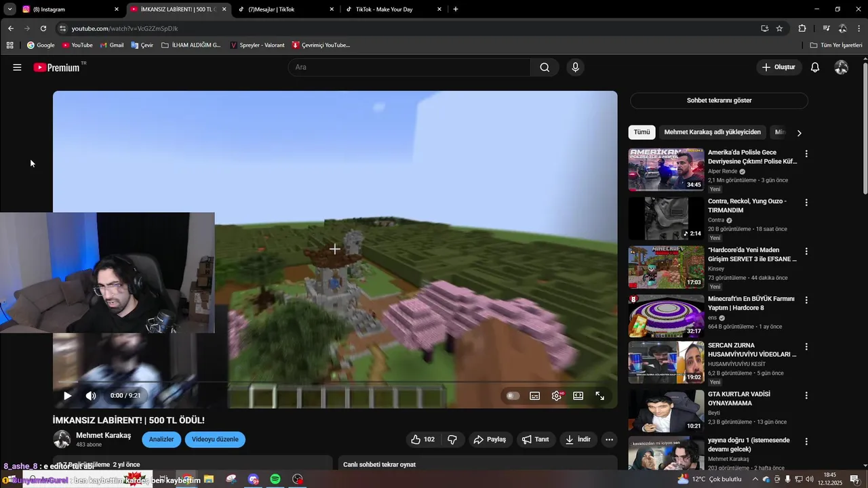Open the GTA KURTLAR VADİSİ OYNAYAMAMA title

click(x=739, y=399)
